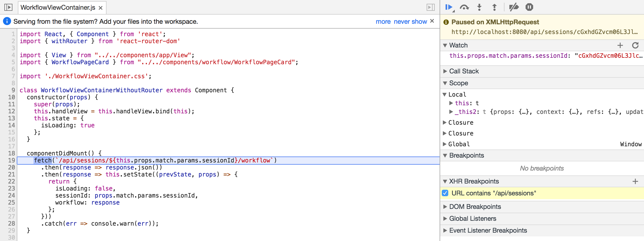Toggle pause on exceptions
This screenshot has width=644, height=241.
click(x=529, y=7)
